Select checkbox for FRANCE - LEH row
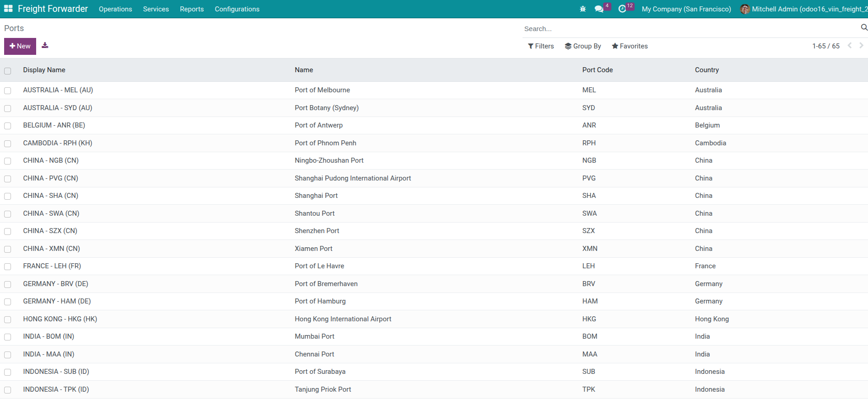 click(8, 266)
